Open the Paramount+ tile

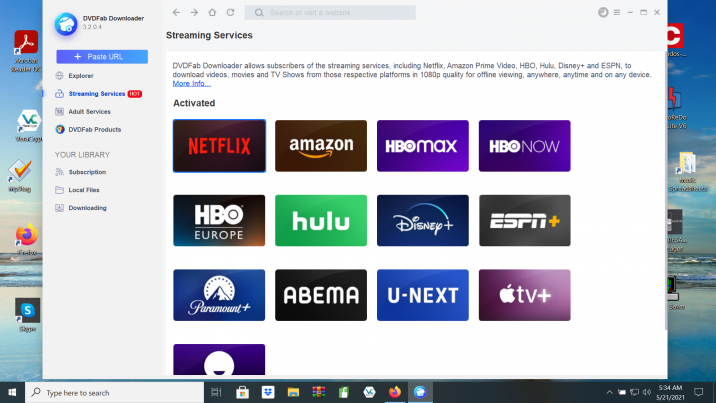[219, 295]
